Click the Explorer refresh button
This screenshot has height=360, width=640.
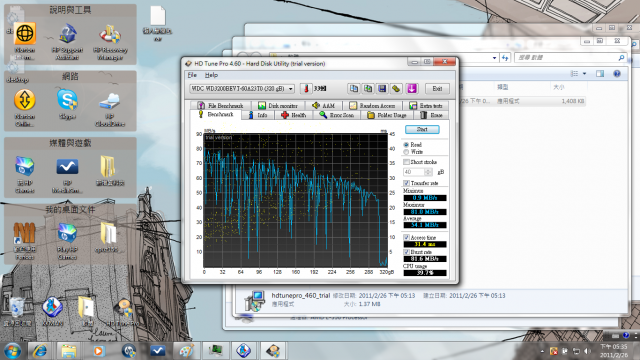click(x=505, y=58)
